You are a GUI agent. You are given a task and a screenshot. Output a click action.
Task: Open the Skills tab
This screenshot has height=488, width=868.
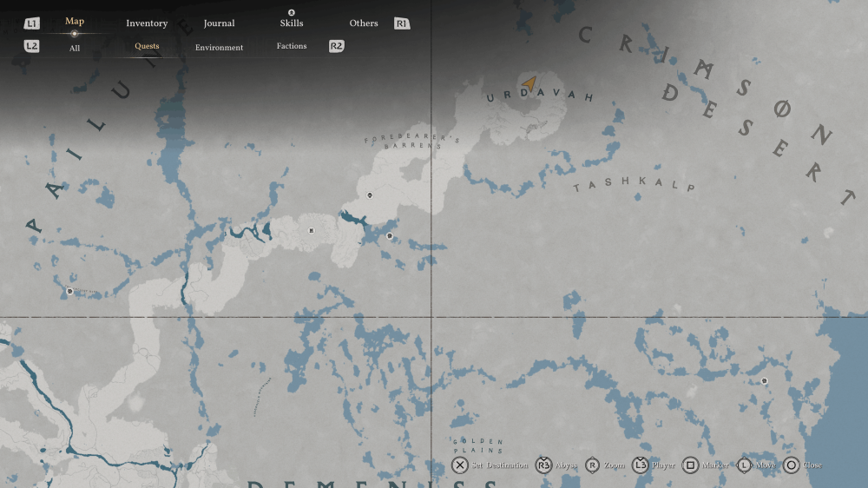(x=292, y=23)
